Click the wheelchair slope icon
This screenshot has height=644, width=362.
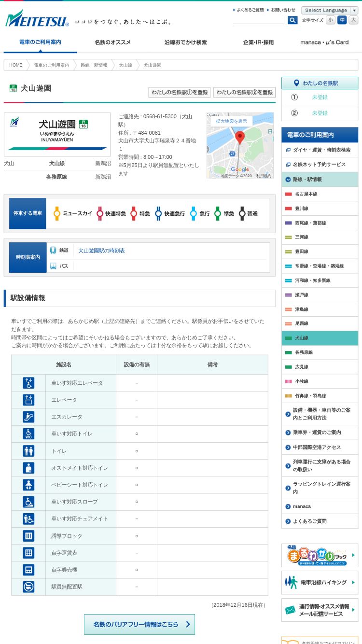(28, 502)
